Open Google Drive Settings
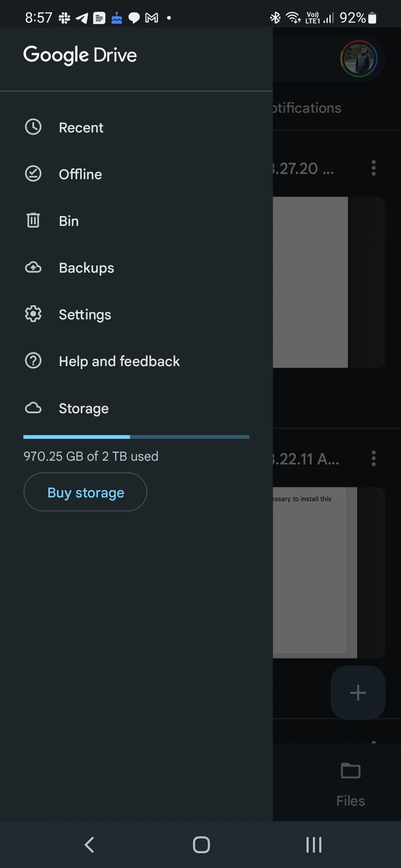This screenshot has height=868, width=401. pos(85,314)
